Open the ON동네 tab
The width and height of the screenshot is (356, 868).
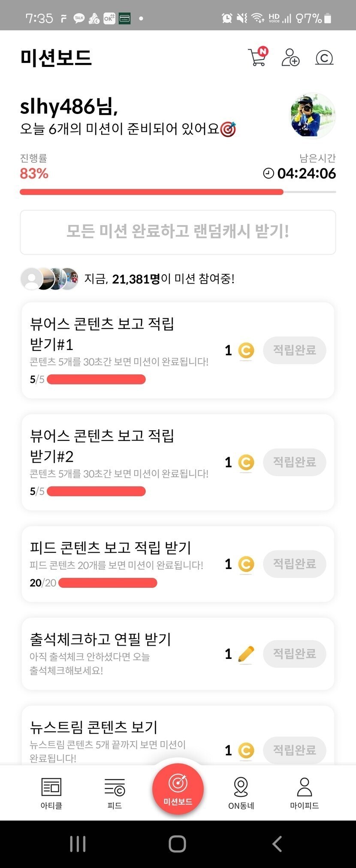click(241, 793)
